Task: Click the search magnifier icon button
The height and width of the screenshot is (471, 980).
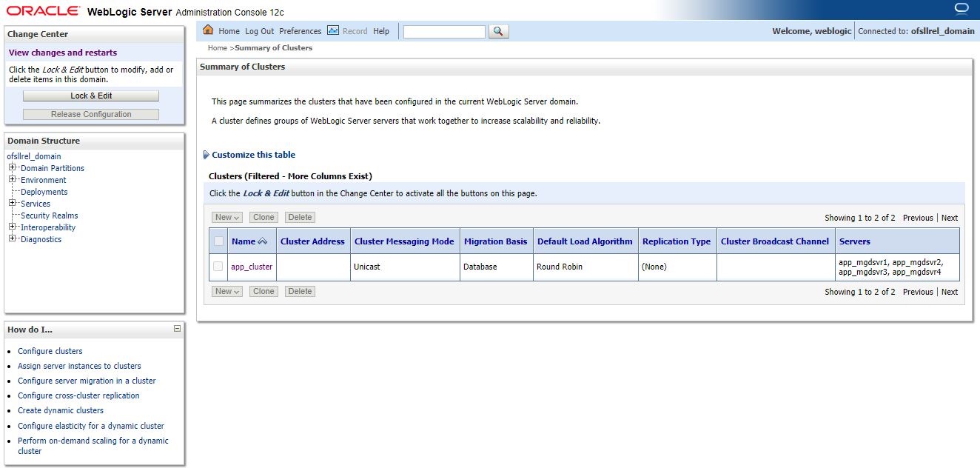Action: point(499,31)
